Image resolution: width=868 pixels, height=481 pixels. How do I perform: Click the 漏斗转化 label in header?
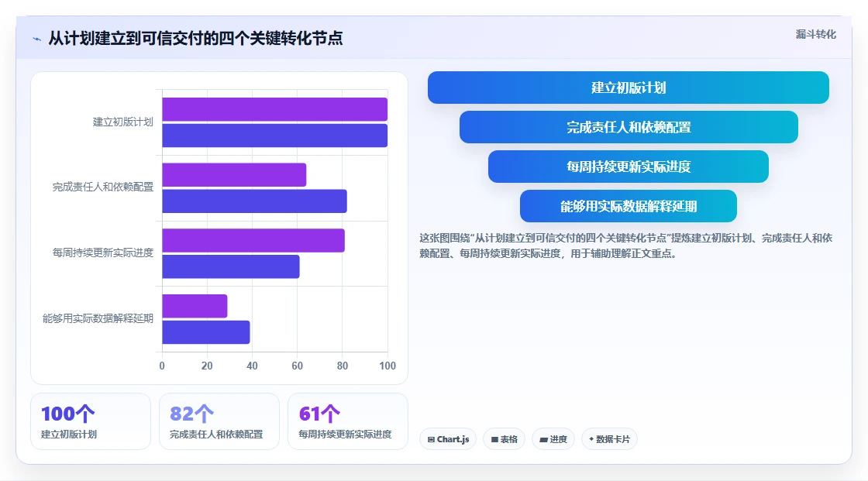pyautogui.click(x=816, y=34)
